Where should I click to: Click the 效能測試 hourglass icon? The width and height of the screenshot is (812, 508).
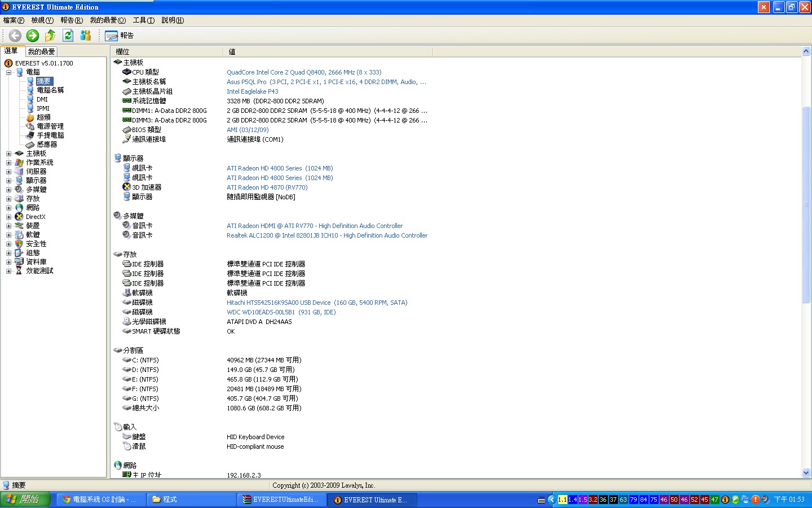19,271
